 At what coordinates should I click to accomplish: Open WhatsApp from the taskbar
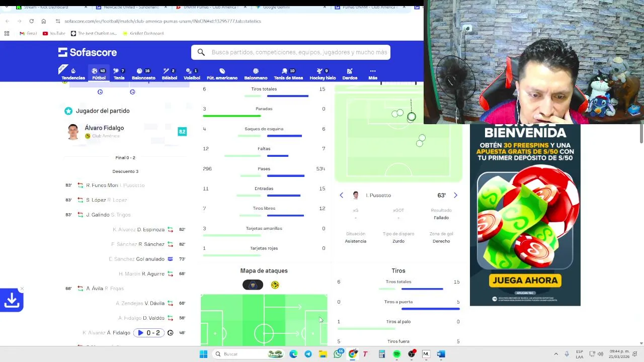[x=338, y=354]
